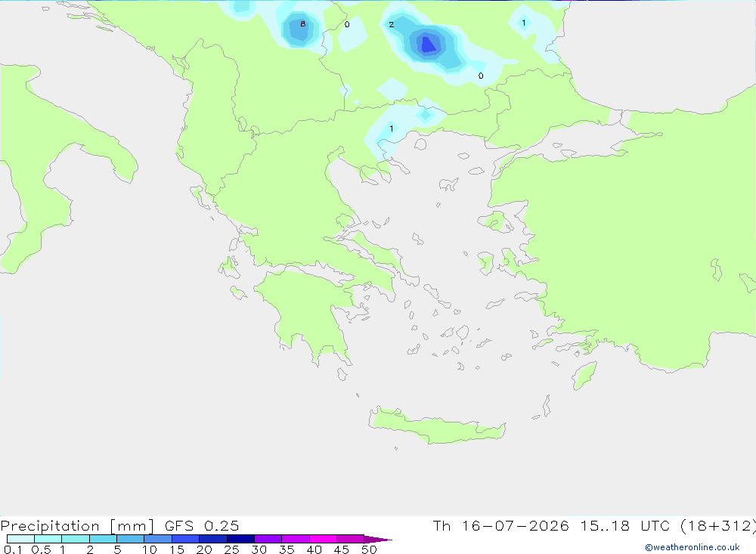Click the over-50 mm arrow tip of the legend

tap(377, 539)
